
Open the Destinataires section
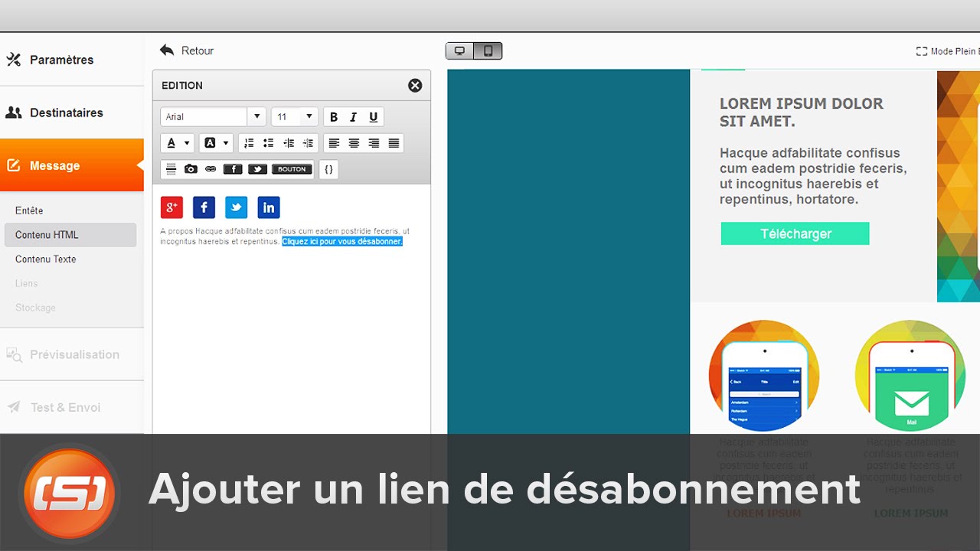coord(72,112)
